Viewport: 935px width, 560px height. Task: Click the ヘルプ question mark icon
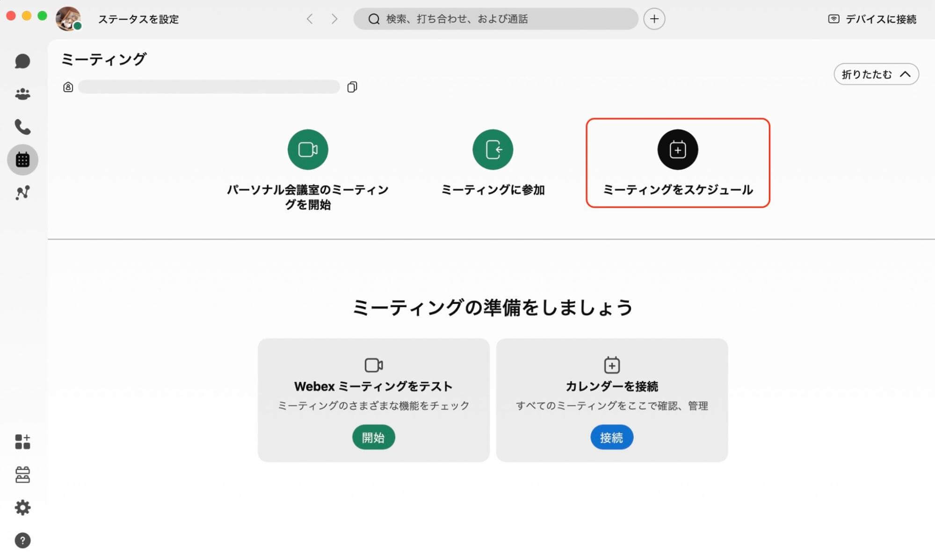click(22, 540)
